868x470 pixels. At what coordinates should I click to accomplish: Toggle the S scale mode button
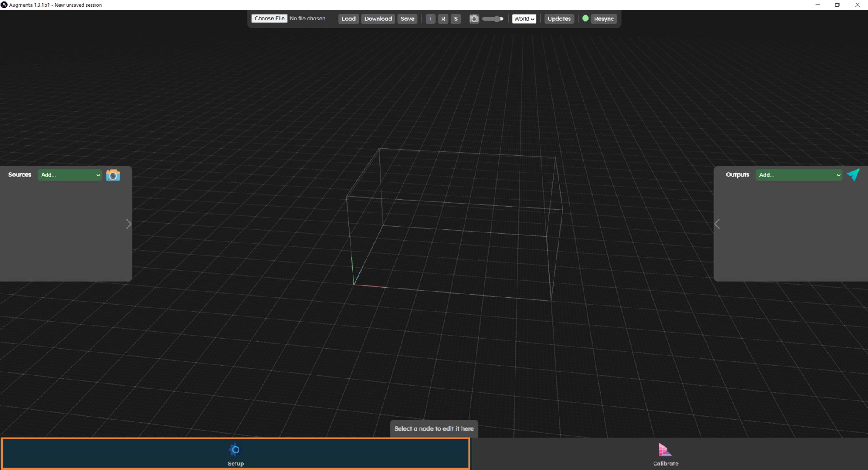click(456, 19)
